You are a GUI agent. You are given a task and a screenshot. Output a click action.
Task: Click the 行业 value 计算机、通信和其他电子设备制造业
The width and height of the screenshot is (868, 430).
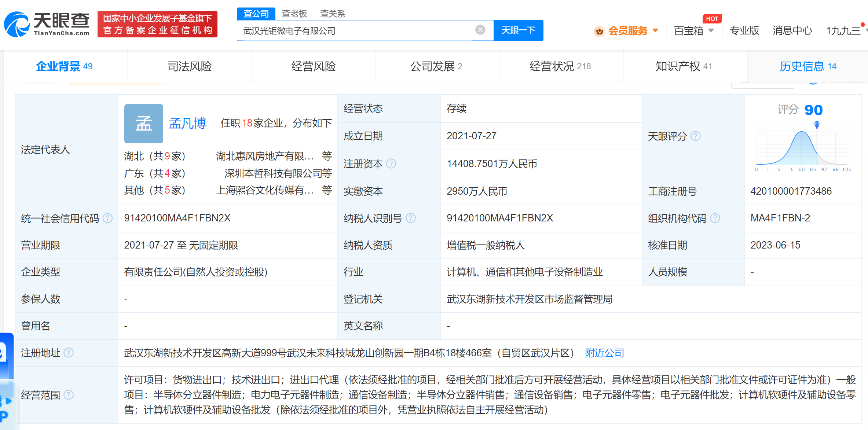coord(524,272)
